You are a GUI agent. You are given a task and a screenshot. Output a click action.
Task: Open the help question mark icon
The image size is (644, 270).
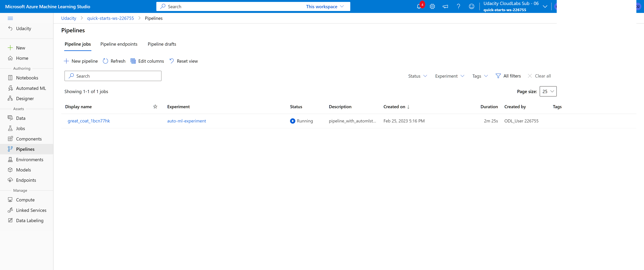pyautogui.click(x=458, y=7)
